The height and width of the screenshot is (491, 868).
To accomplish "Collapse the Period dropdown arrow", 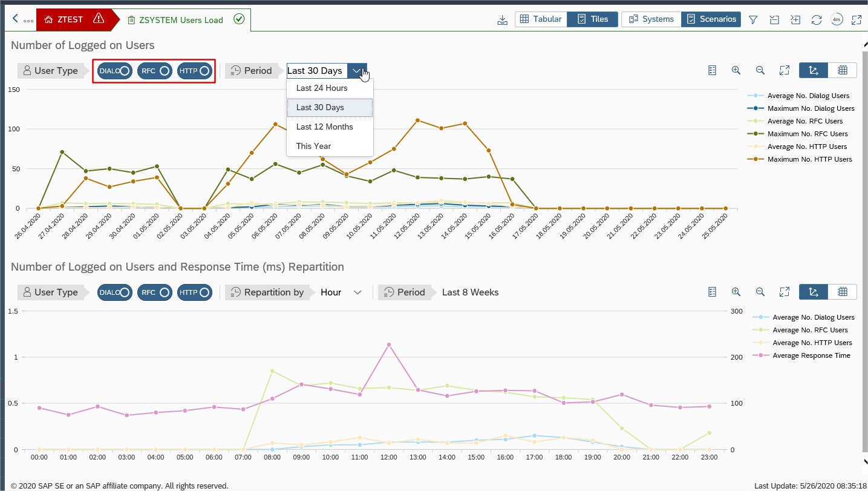I will point(357,71).
